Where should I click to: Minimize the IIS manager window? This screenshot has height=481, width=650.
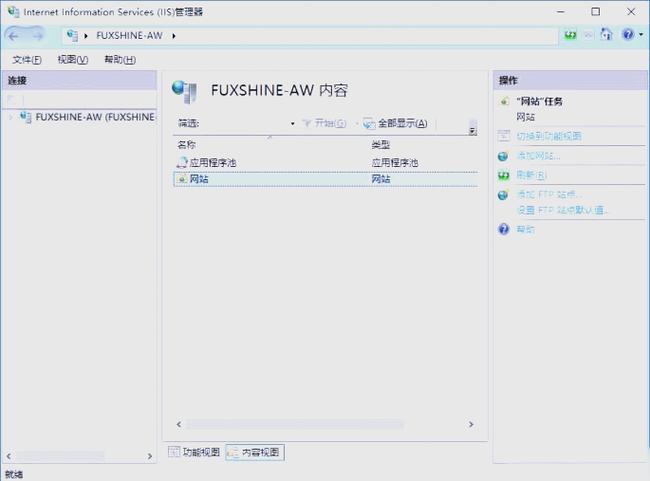561,12
